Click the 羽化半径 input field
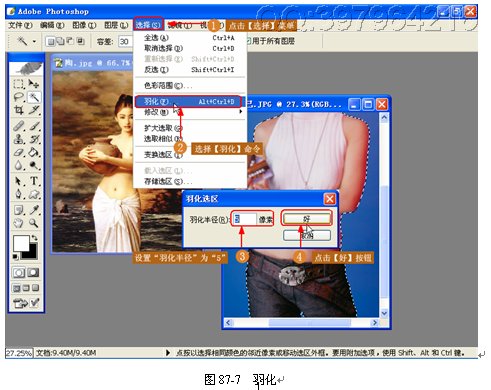The image size is (491, 390). click(x=245, y=219)
